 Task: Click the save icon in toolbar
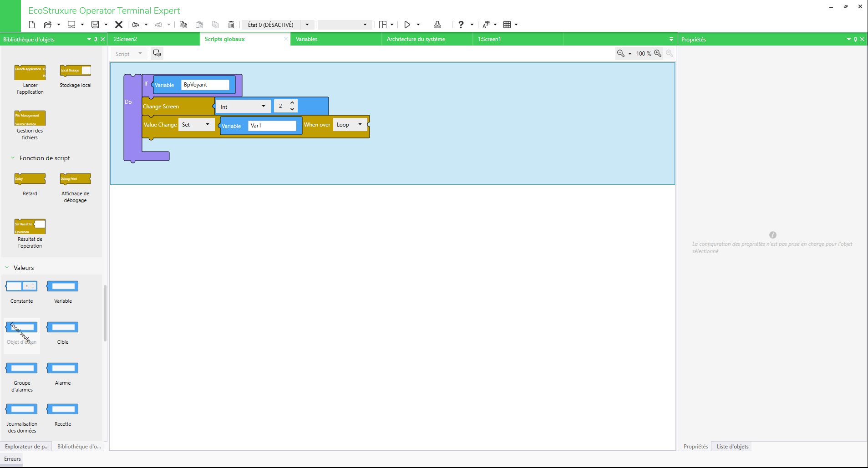(x=95, y=25)
